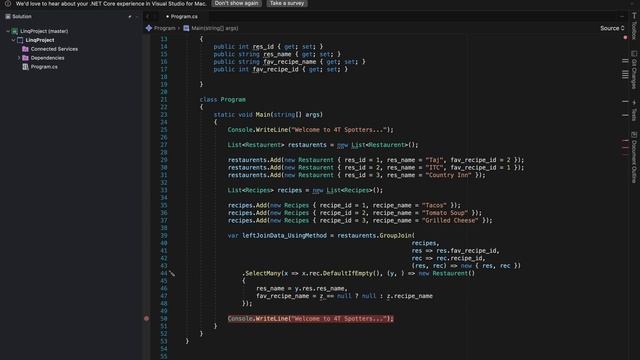Screen dimensions: 640x360
Task: Select the LinqProject (master) solution icon
Action: pyautogui.click(x=15, y=31)
